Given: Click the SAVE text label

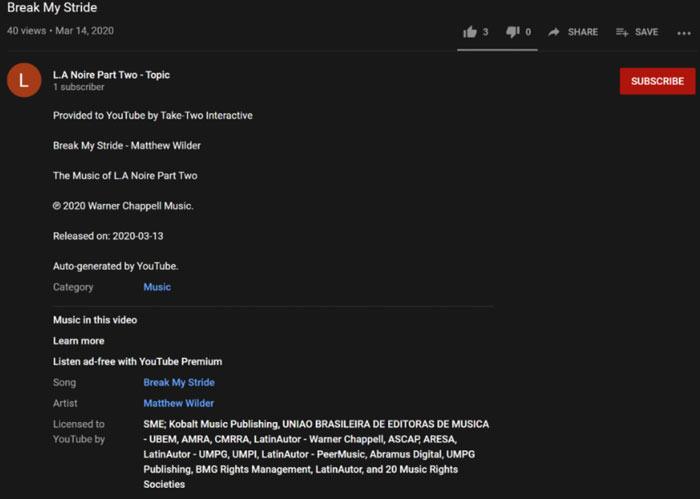Looking at the screenshot, I should pos(646,32).
